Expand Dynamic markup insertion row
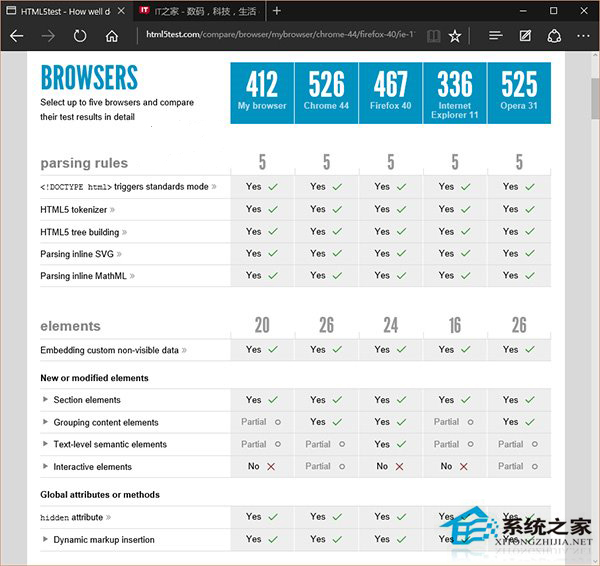The height and width of the screenshot is (566, 600). tap(46, 539)
